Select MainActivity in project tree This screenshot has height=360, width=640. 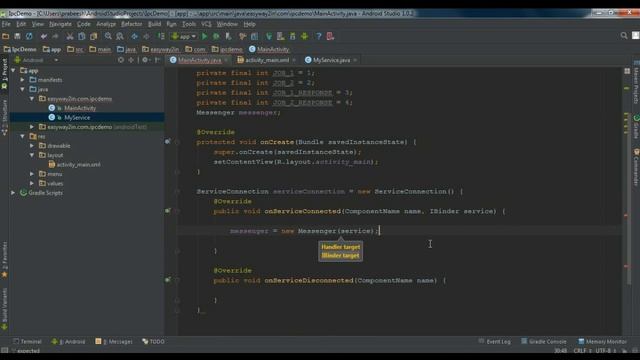point(80,108)
